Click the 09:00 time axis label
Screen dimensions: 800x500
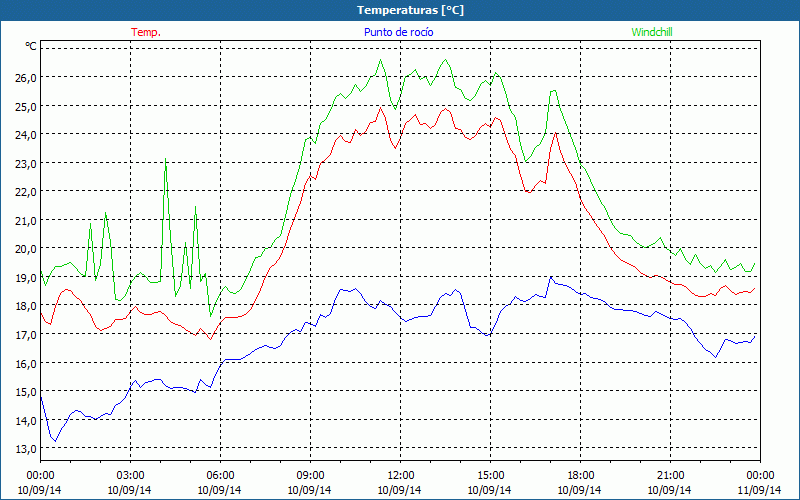pyautogui.click(x=310, y=476)
